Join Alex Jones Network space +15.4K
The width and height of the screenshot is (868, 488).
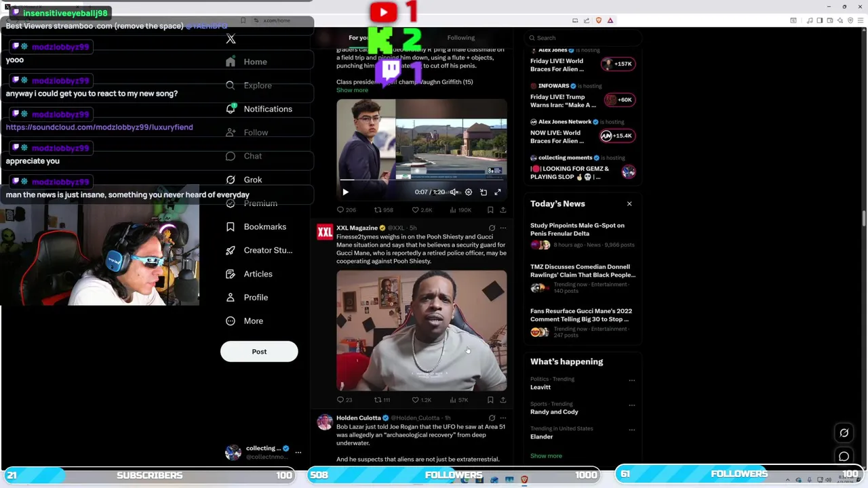(616, 136)
